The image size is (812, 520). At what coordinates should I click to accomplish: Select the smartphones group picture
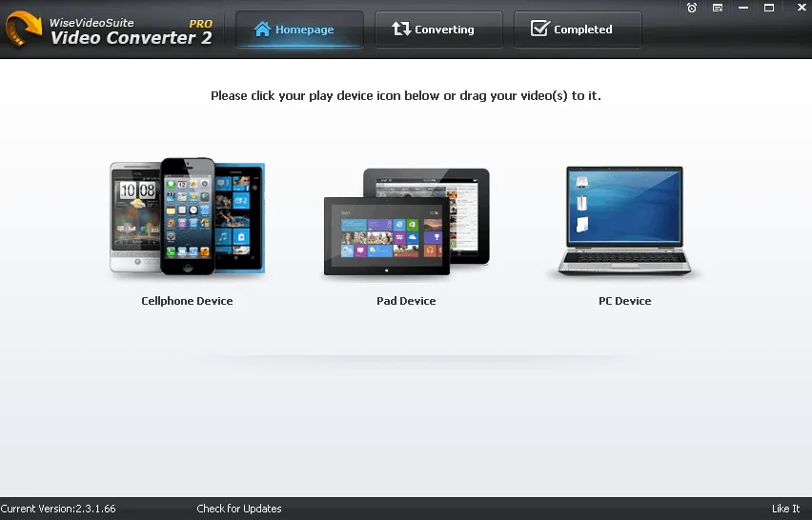(x=187, y=218)
